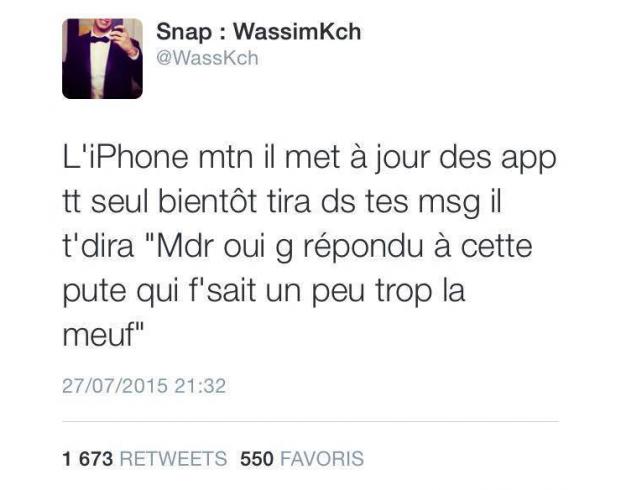
Task: Click the word L'iPhone in tweet
Action: 126,157
